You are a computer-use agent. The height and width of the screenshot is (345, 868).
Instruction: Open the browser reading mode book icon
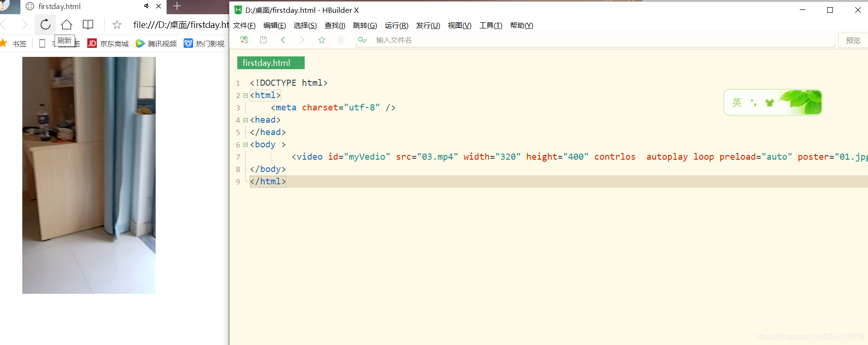point(88,24)
